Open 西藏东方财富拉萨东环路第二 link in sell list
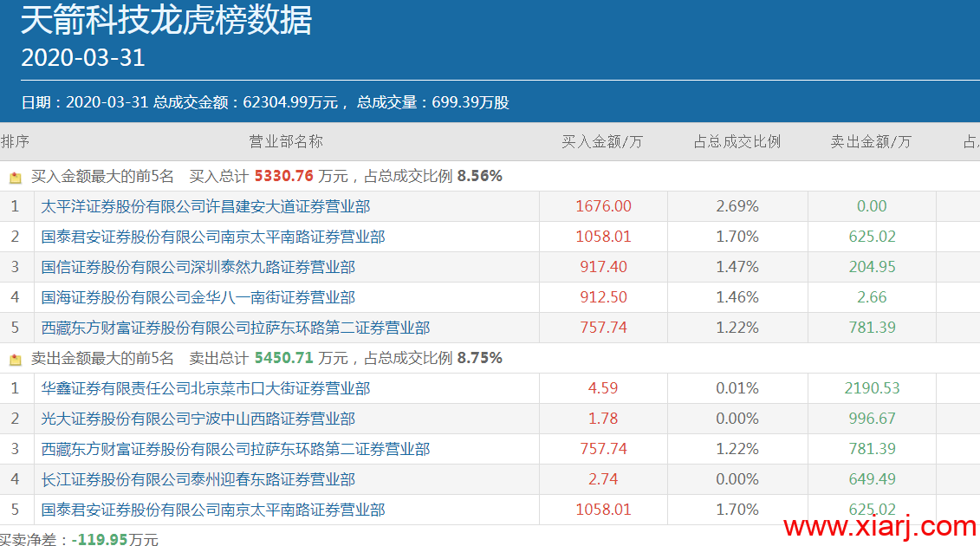 click(236, 449)
